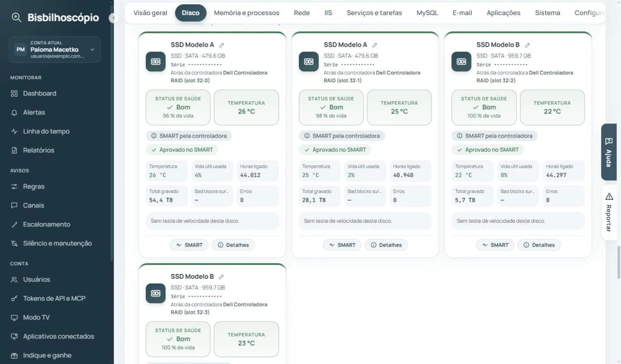Screen dimensions: 621x364
Task: Collapse the sidebar with the chevron button
Action: tap(114, 18)
